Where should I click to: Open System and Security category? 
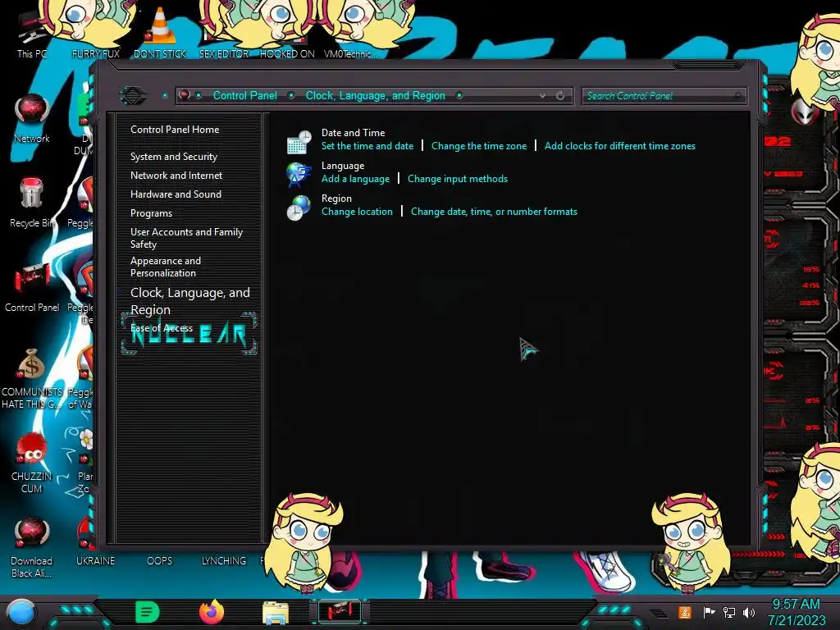174,157
